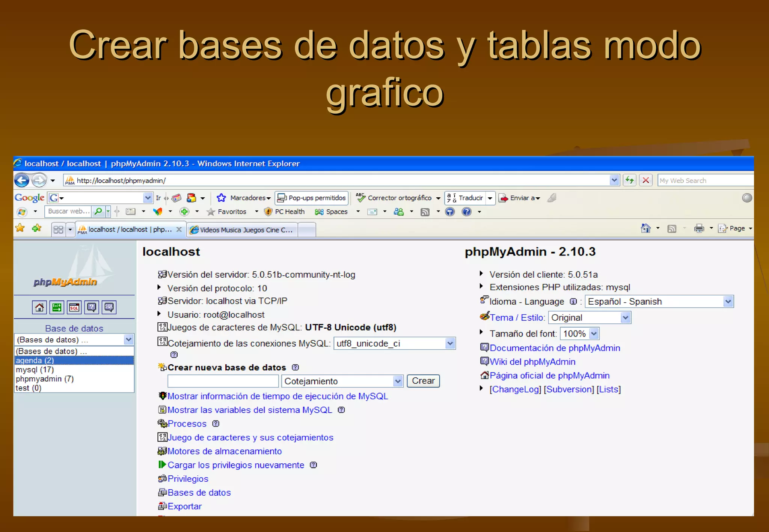The image size is (769, 532).
Task: Open phpMyAdmin documentation sidebar icon
Action: tap(91, 308)
